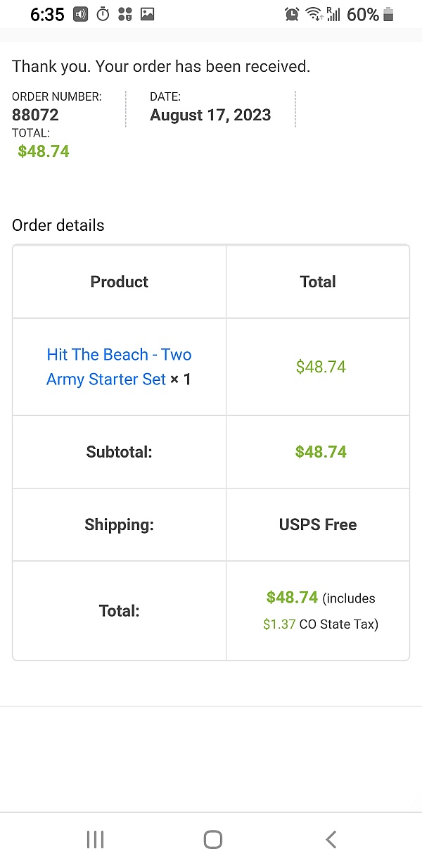Tap the 6:35 clock in status bar
Screen dimensions: 422x868
47,14
